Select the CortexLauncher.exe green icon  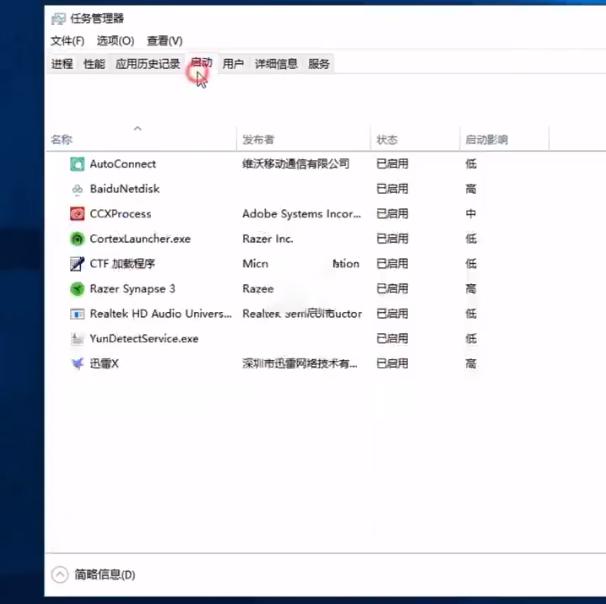coord(77,239)
